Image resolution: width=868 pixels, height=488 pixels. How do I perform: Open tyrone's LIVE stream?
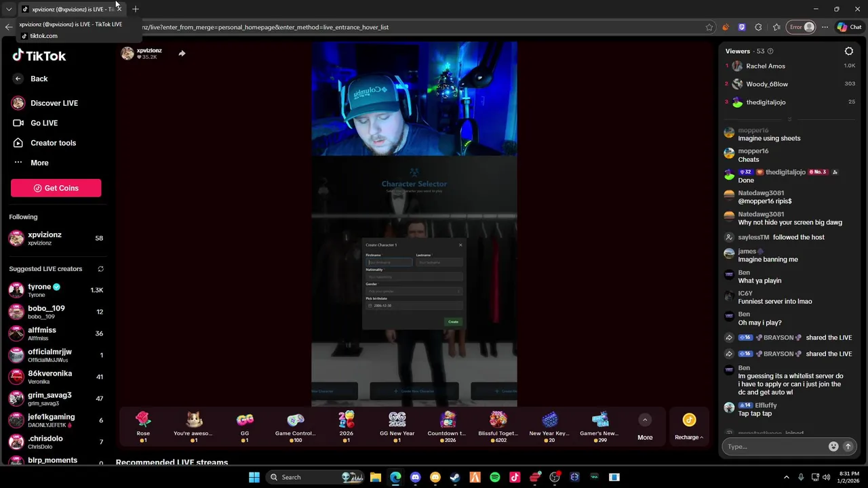coord(56,290)
